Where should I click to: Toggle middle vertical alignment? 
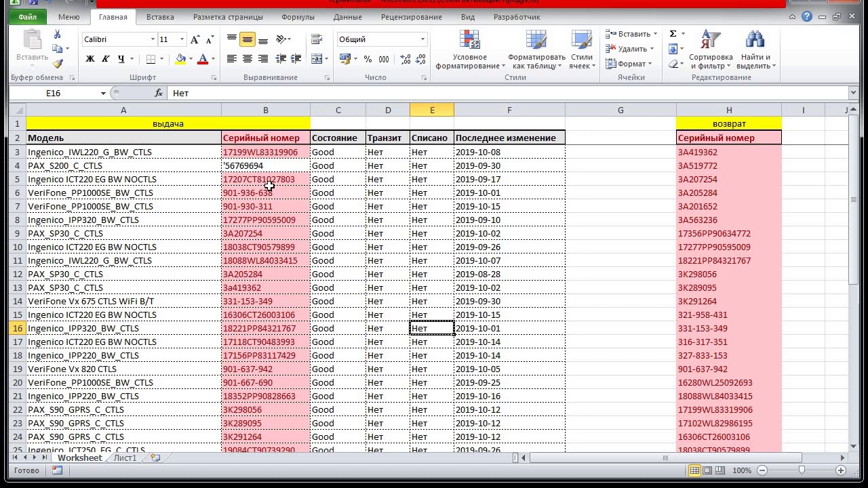point(248,39)
